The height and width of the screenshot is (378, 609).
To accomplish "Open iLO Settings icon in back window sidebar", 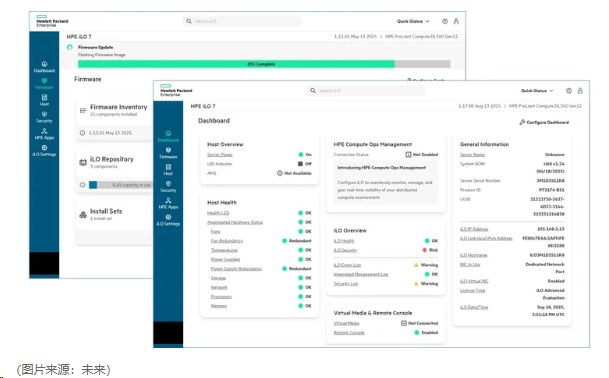I will pyautogui.click(x=44, y=148).
